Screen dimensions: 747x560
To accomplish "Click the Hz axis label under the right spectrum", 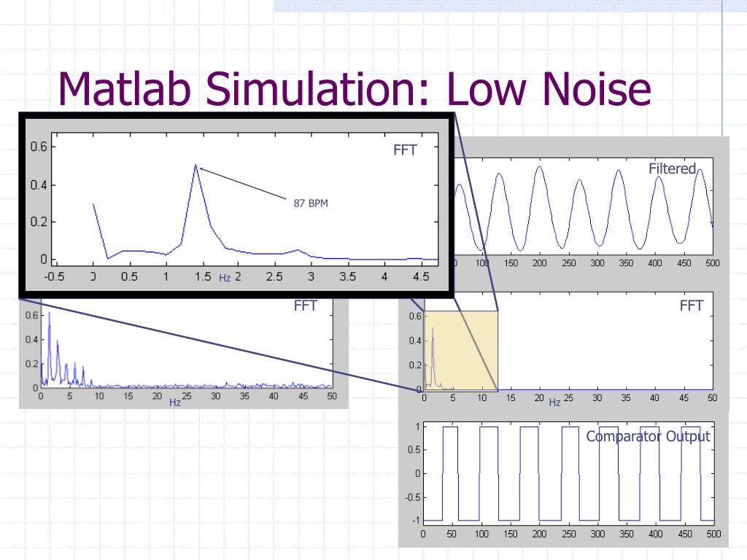I will click(x=554, y=402).
